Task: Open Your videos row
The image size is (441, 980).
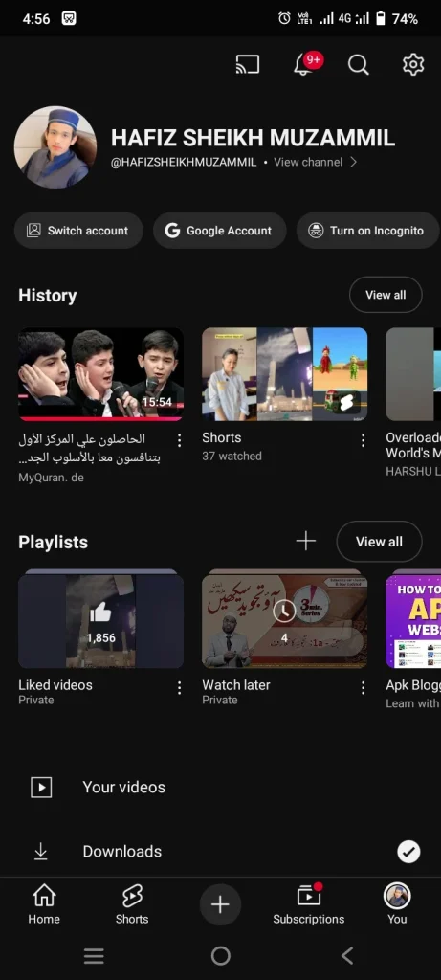Action: [x=220, y=788]
